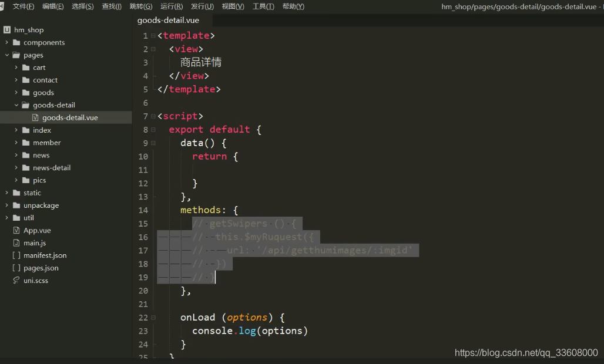The width and height of the screenshot is (604, 364).
Task: Expand the member folder chevron
Action: tap(16, 143)
